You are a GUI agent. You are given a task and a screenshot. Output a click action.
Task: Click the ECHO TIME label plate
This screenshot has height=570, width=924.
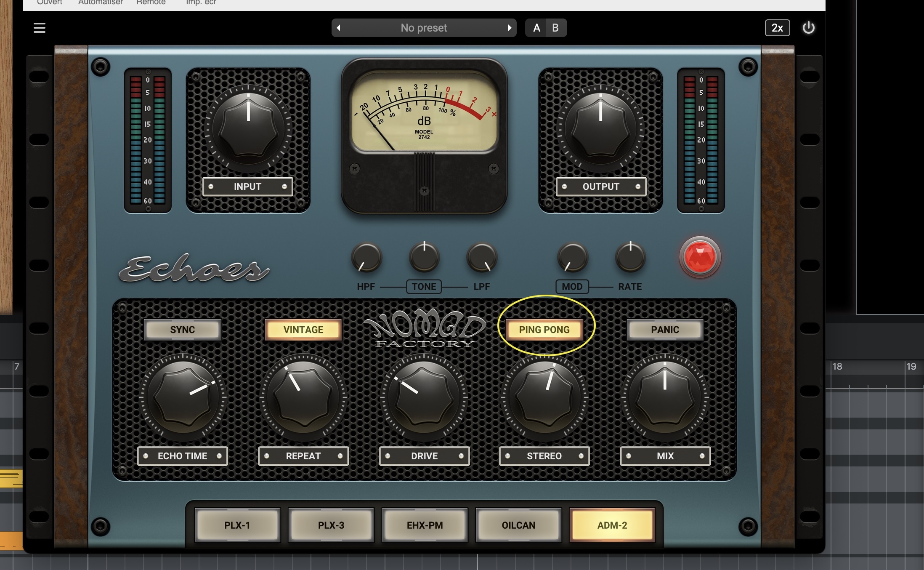coord(183,456)
